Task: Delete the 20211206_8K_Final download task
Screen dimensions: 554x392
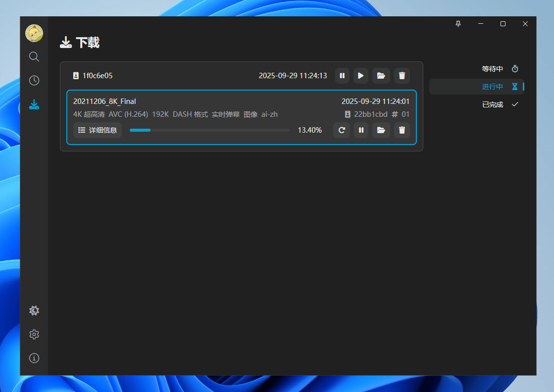Action: click(402, 130)
